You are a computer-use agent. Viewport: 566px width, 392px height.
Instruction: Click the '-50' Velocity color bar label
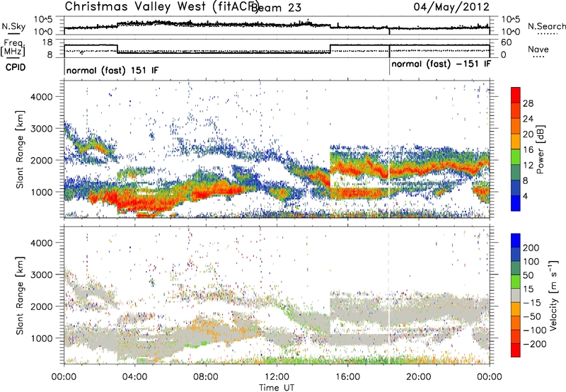pyautogui.click(x=532, y=316)
